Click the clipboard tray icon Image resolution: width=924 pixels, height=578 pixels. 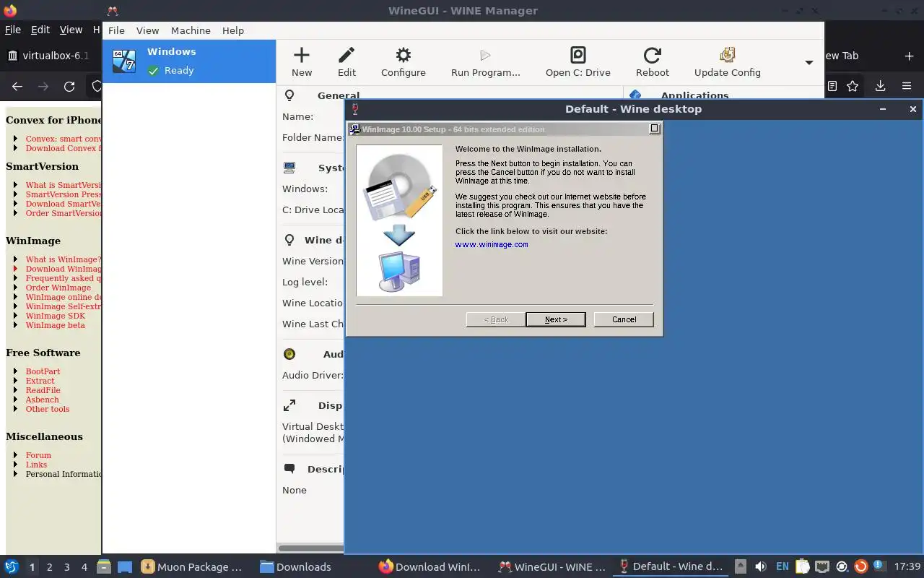click(802, 567)
